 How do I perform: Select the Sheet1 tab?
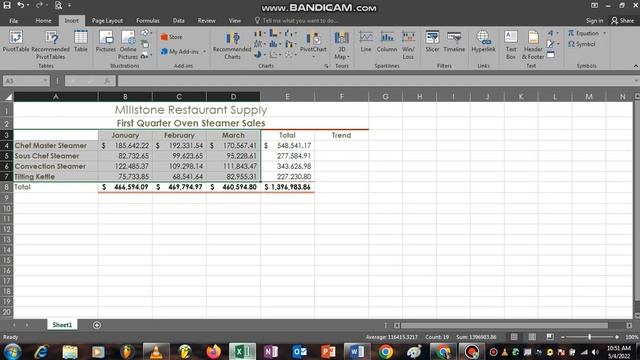[x=62, y=325]
